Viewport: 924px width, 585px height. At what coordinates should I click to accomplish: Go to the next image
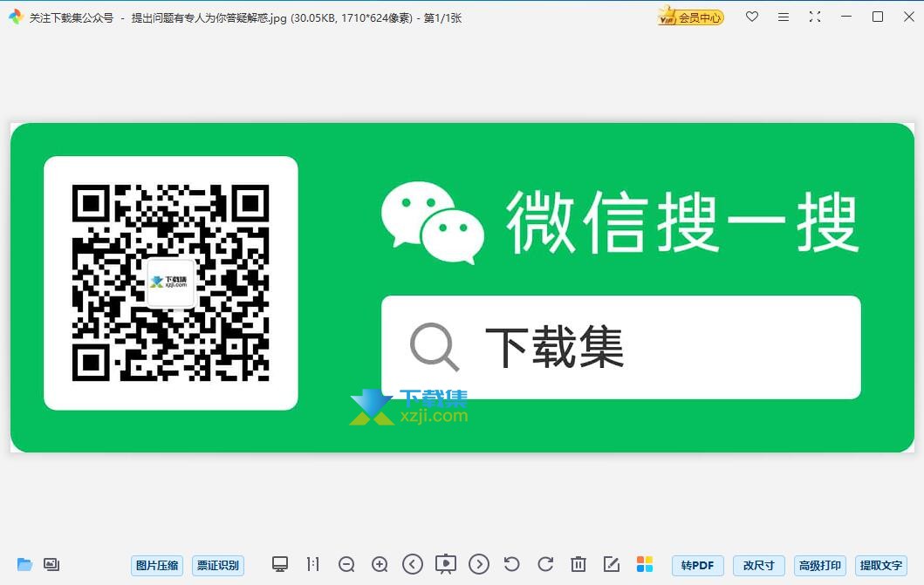pos(479,565)
